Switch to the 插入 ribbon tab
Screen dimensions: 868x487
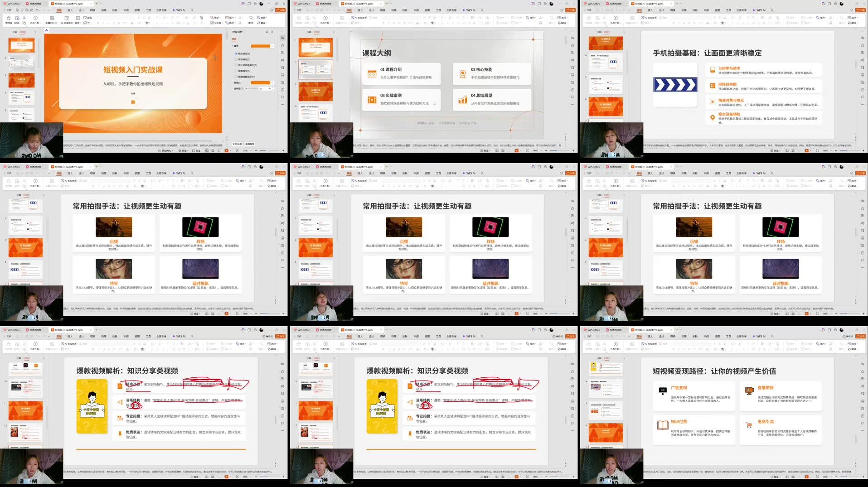[70, 10]
